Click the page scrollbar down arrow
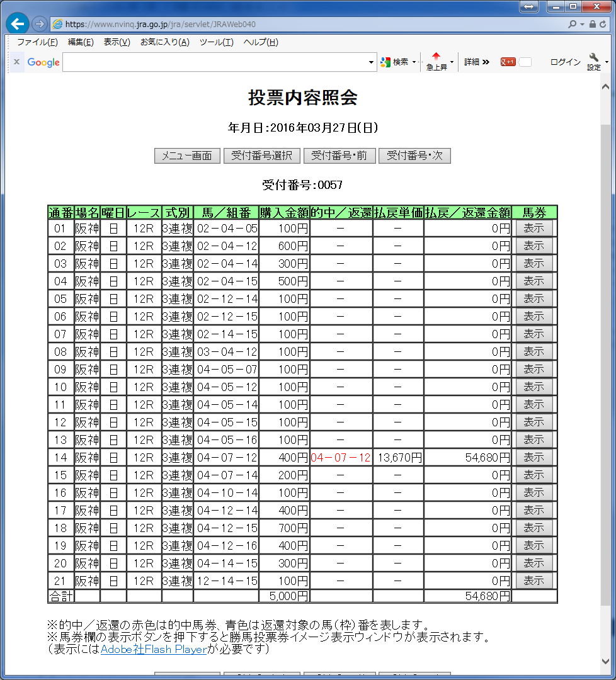The width and height of the screenshot is (616, 680). [605, 661]
